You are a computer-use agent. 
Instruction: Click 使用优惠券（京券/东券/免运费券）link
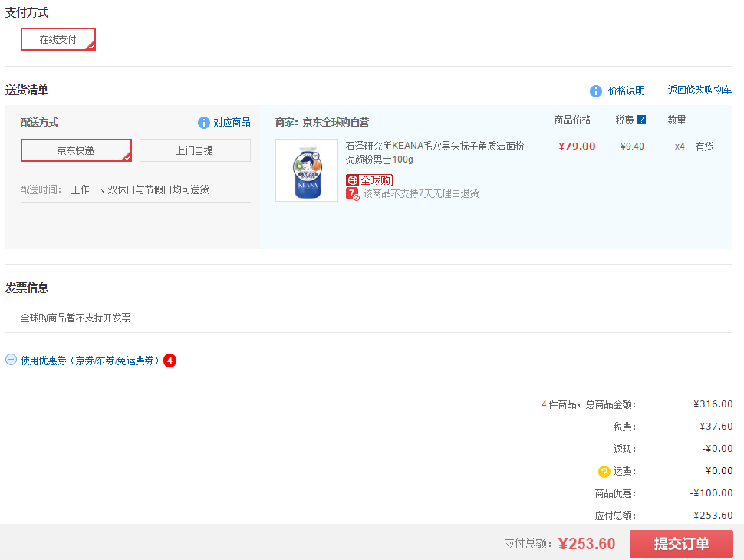(x=90, y=361)
